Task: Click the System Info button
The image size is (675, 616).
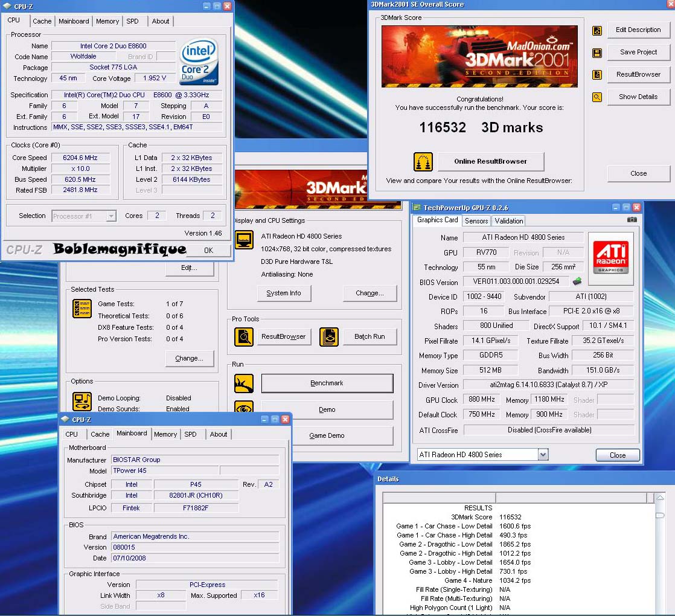Action: click(x=284, y=293)
